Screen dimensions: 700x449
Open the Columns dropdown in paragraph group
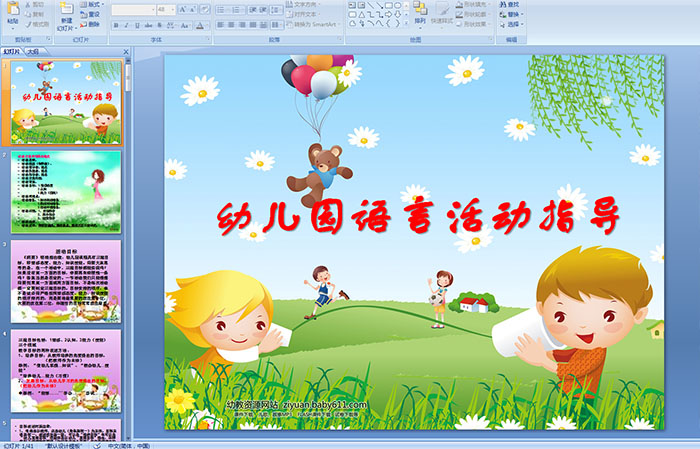pos(276,25)
